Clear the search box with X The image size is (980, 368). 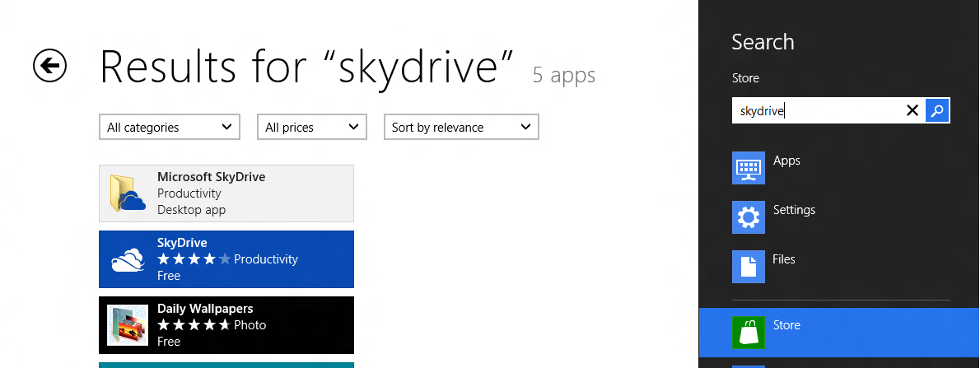click(x=912, y=110)
